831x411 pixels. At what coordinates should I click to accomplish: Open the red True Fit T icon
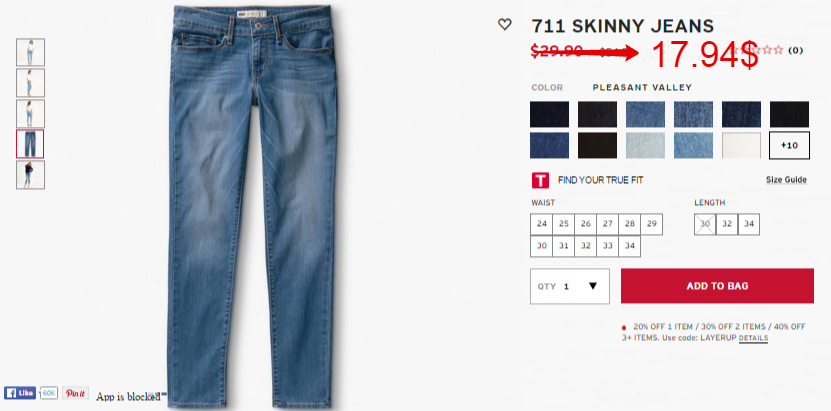540,180
